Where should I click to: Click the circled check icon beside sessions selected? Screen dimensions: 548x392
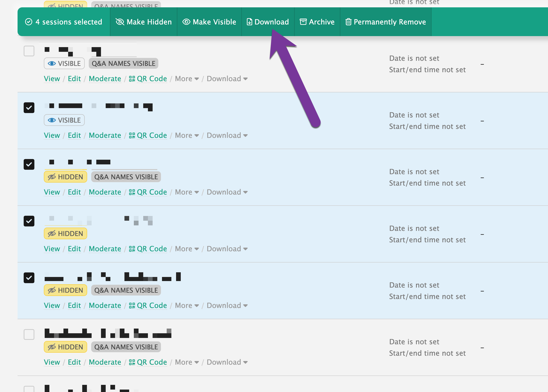tap(29, 22)
